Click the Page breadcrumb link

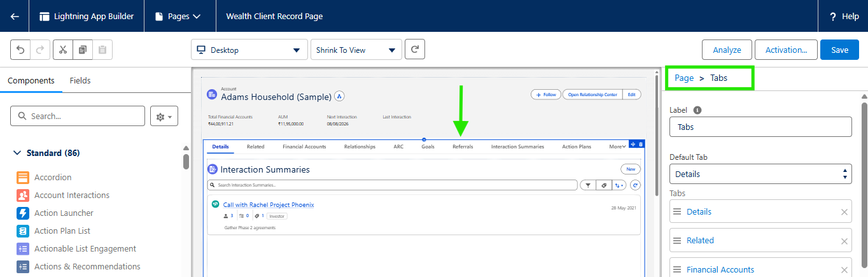(x=684, y=78)
